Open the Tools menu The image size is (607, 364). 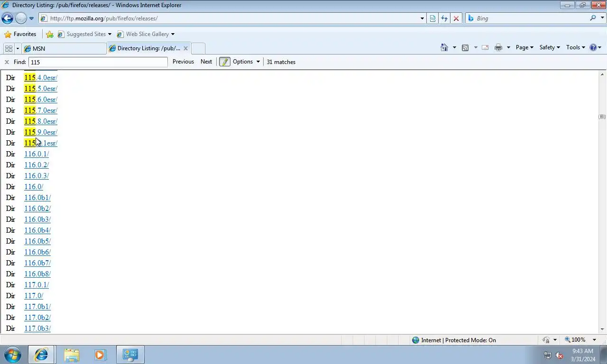click(x=576, y=47)
